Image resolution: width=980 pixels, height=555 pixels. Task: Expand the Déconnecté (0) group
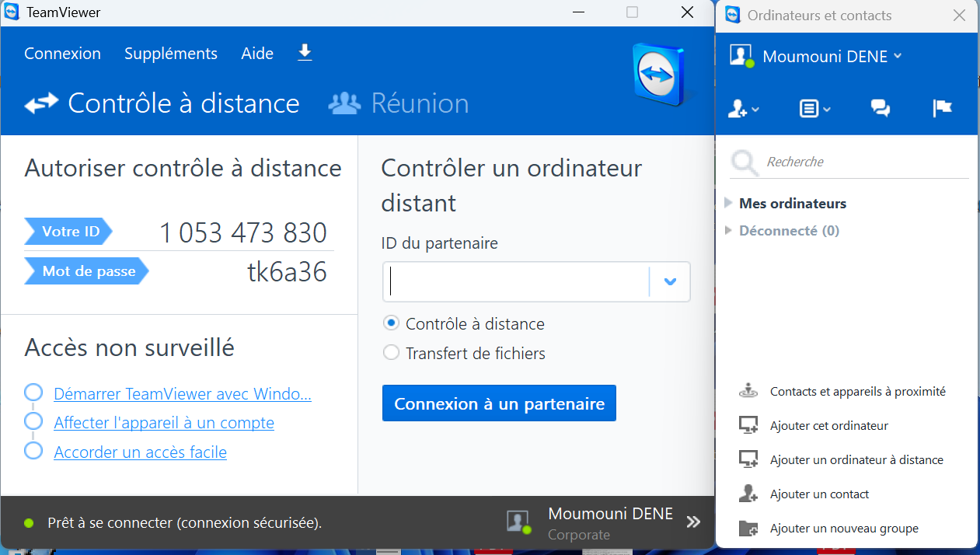click(x=728, y=230)
